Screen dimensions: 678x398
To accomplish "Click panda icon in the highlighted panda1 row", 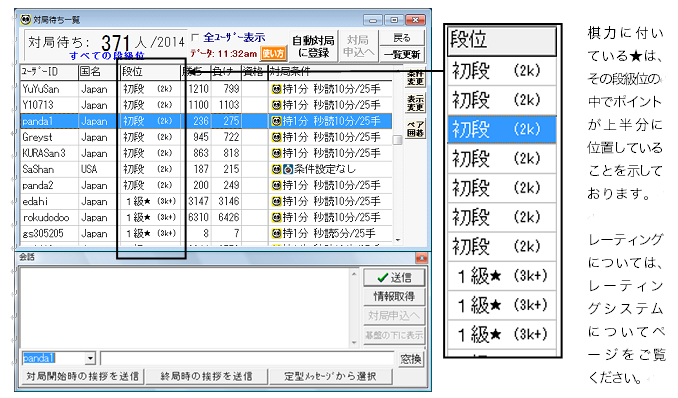I will click(276, 121).
